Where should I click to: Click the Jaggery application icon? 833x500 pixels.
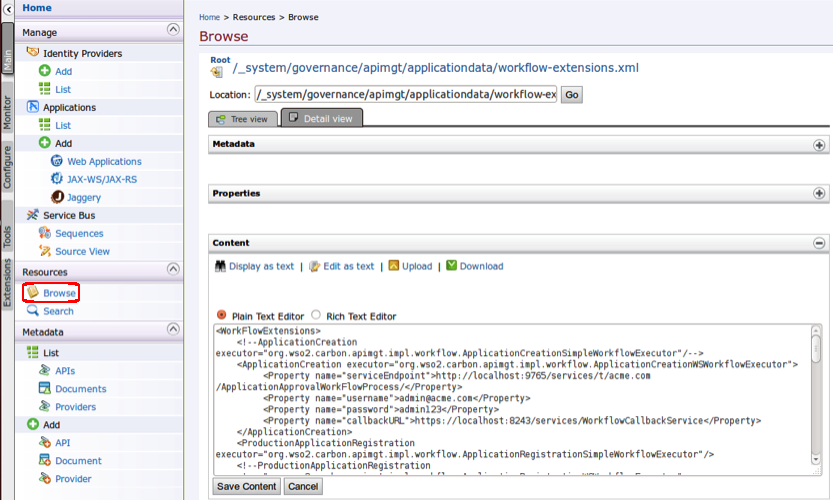(x=57, y=197)
